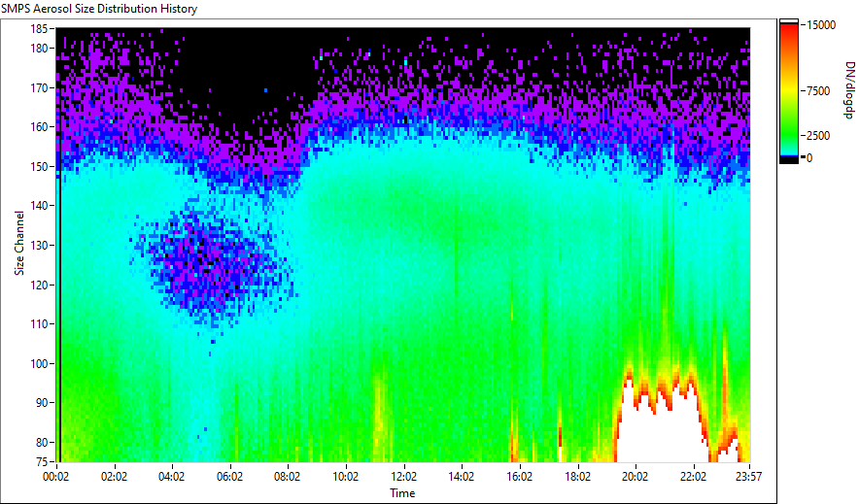859x504 pixels.
Task: Click the 15000 color scale maximum label
Action: tap(821, 25)
